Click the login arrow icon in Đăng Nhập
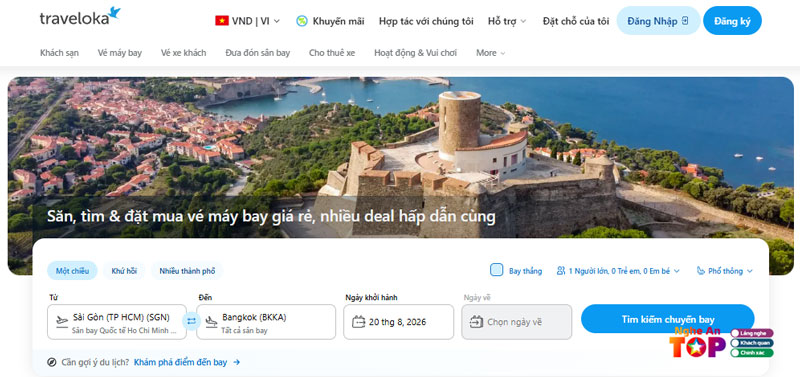This screenshot has width=800, height=377. (x=685, y=20)
